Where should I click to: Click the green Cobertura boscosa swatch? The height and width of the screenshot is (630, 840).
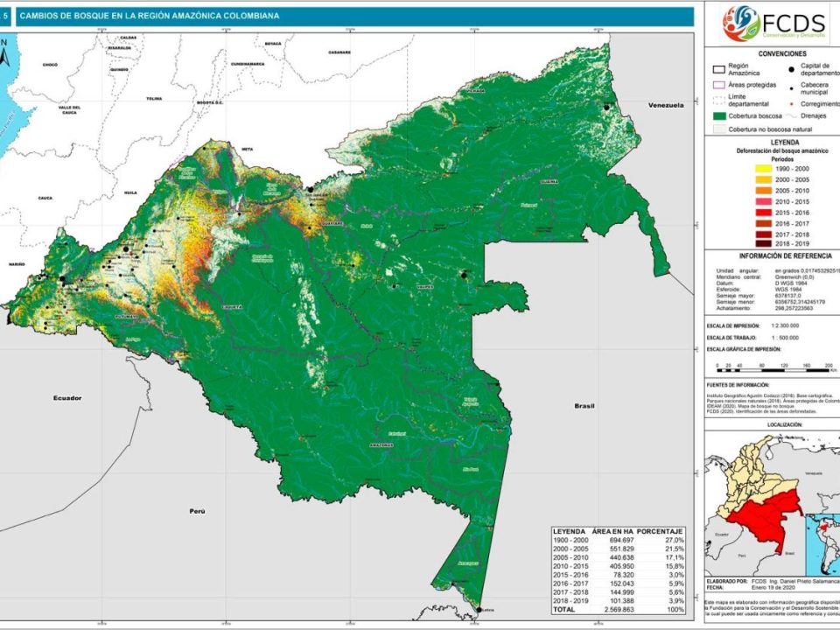pyautogui.click(x=721, y=115)
